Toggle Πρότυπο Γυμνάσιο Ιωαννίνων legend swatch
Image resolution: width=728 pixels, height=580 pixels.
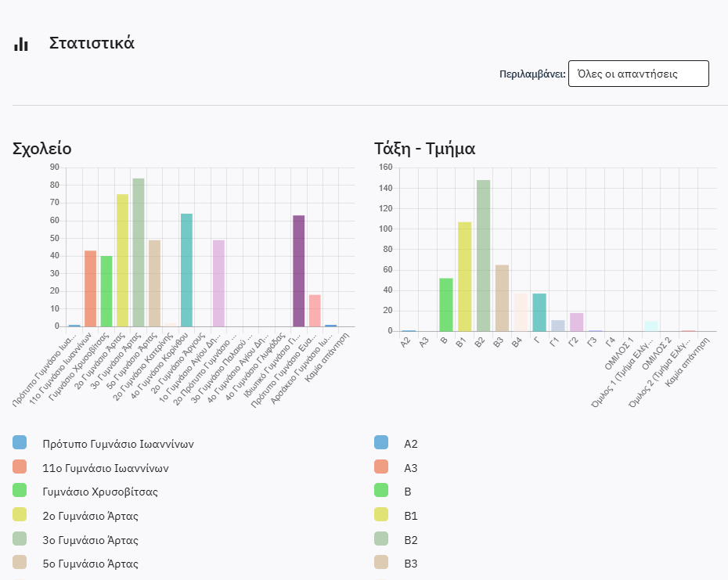pyautogui.click(x=20, y=442)
